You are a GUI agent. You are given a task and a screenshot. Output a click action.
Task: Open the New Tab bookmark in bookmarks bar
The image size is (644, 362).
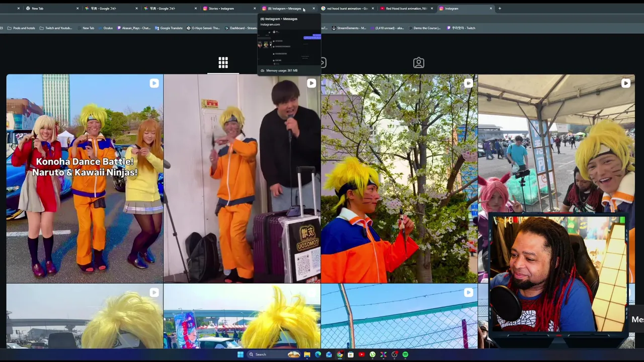[86, 28]
